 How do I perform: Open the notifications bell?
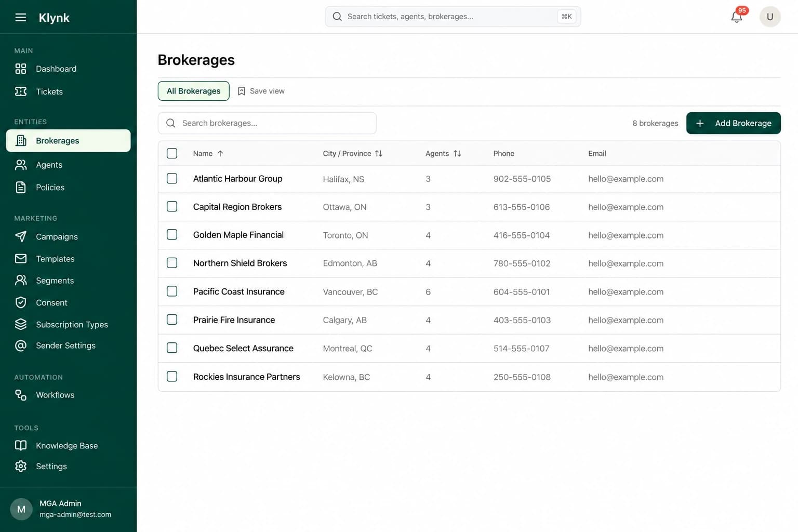point(737,17)
